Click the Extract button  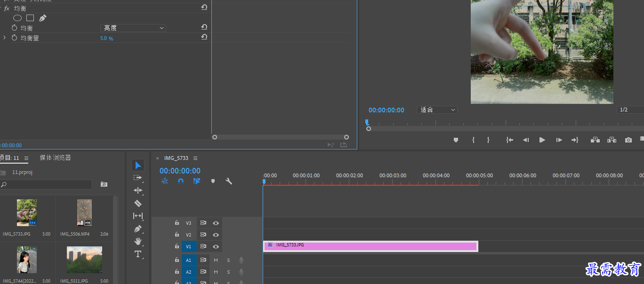[x=612, y=140]
